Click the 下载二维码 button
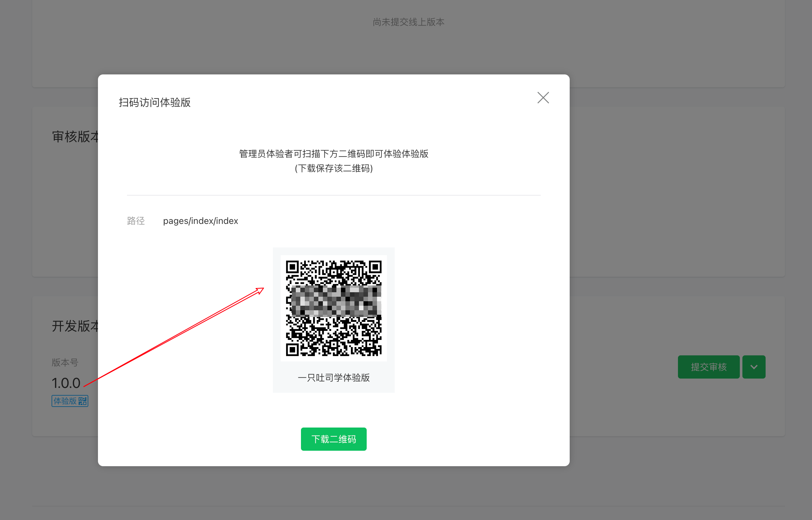The image size is (812, 520). (333, 439)
